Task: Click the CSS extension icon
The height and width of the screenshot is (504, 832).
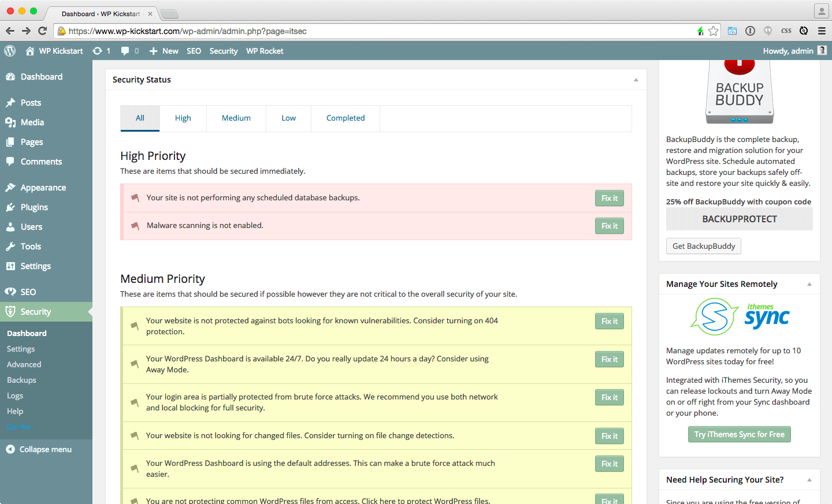Action: click(786, 31)
